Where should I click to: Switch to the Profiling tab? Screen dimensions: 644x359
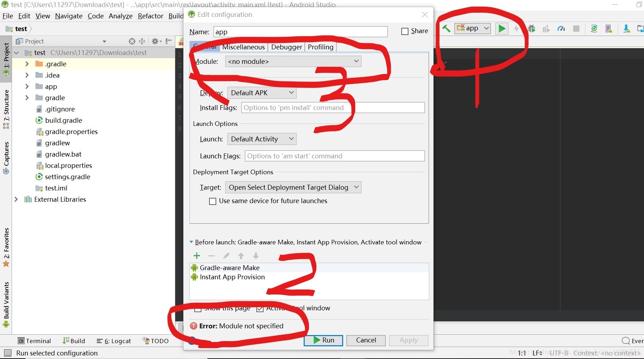point(320,47)
